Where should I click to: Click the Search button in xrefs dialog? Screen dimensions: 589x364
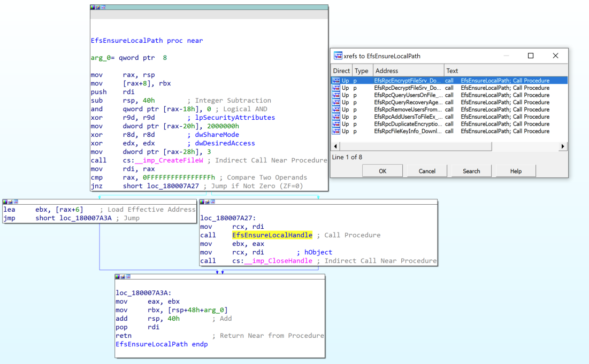[471, 171]
